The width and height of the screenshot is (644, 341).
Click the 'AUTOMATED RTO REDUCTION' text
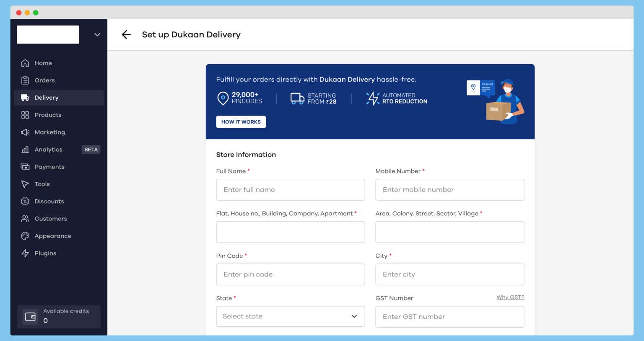point(405,98)
